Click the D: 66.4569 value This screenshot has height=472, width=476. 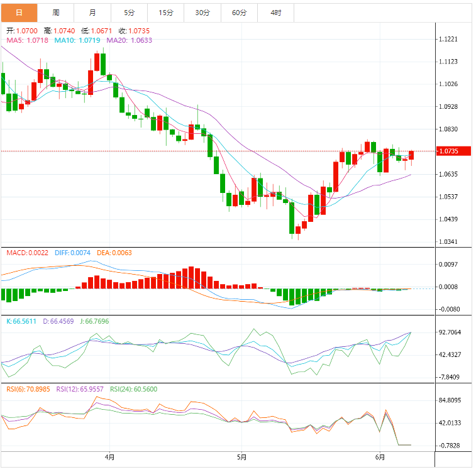58,322
